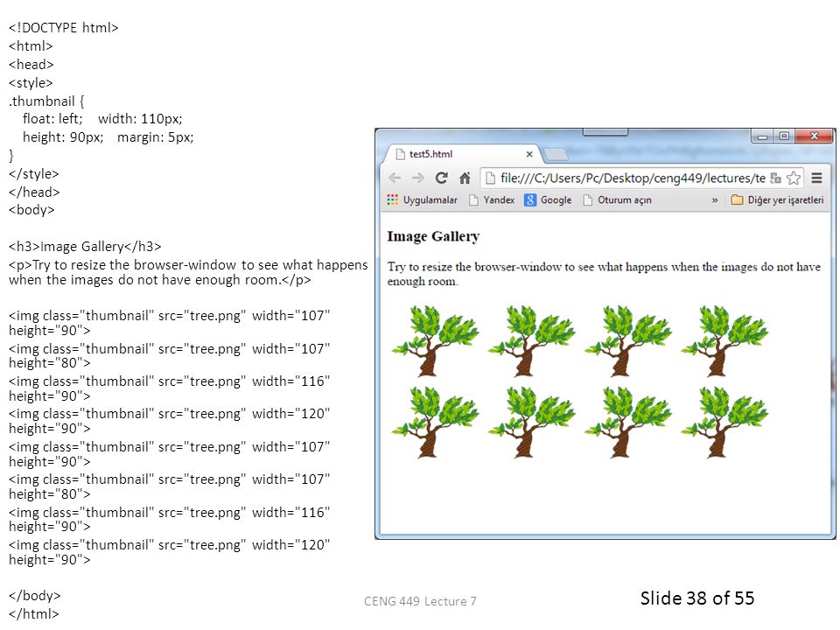Go to the browser home icon
Image resolution: width=840 pixels, height=630 pixels.
coord(465,178)
